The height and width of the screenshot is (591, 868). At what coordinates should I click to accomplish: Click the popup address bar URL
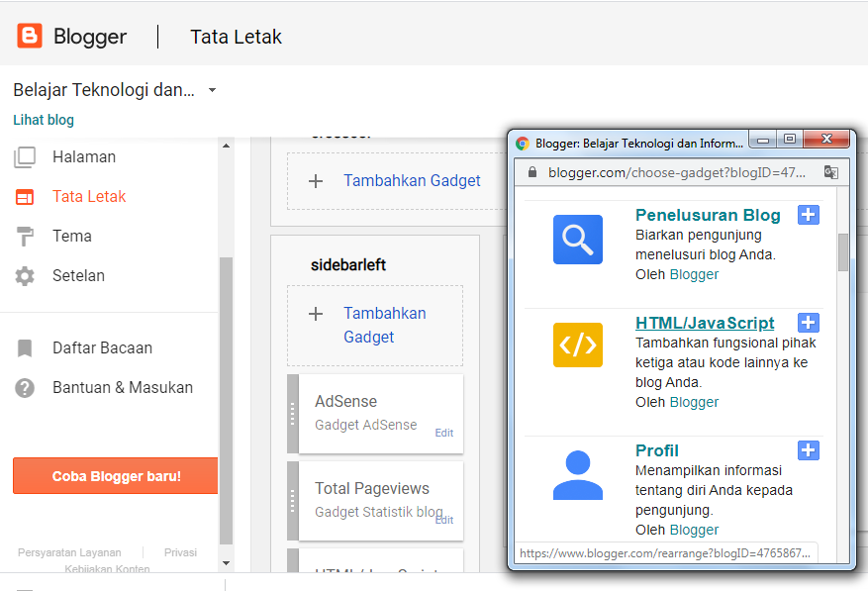click(x=676, y=172)
